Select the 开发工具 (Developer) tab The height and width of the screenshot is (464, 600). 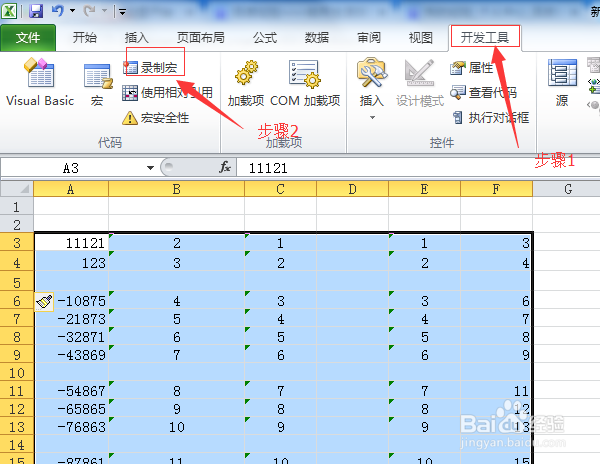(485, 37)
